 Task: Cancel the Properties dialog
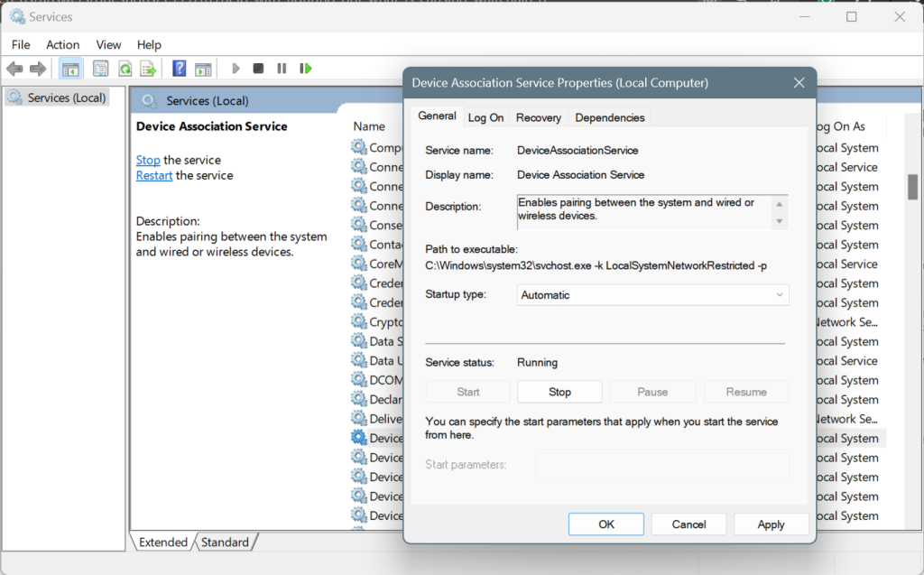(x=688, y=524)
